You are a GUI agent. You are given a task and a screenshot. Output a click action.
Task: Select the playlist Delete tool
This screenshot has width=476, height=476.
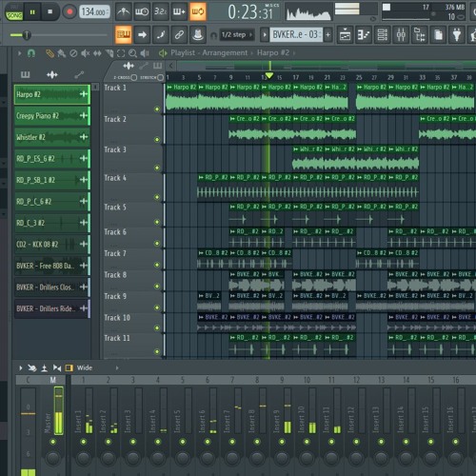73,53
